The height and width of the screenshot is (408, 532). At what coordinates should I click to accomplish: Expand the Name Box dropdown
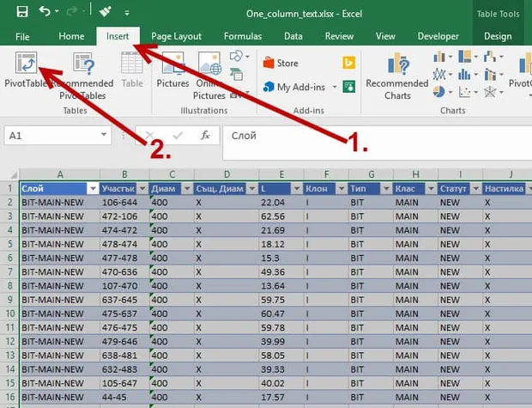[x=104, y=135]
